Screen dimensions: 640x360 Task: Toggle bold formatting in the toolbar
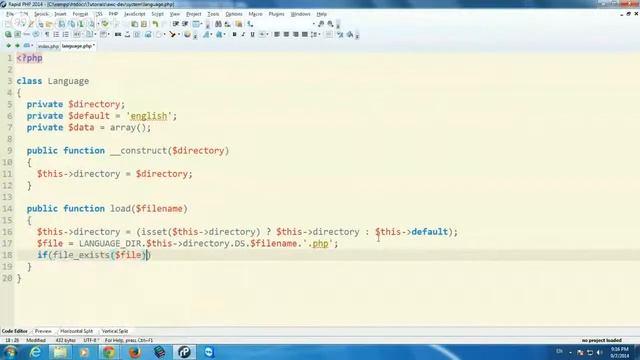[x=234, y=35]
